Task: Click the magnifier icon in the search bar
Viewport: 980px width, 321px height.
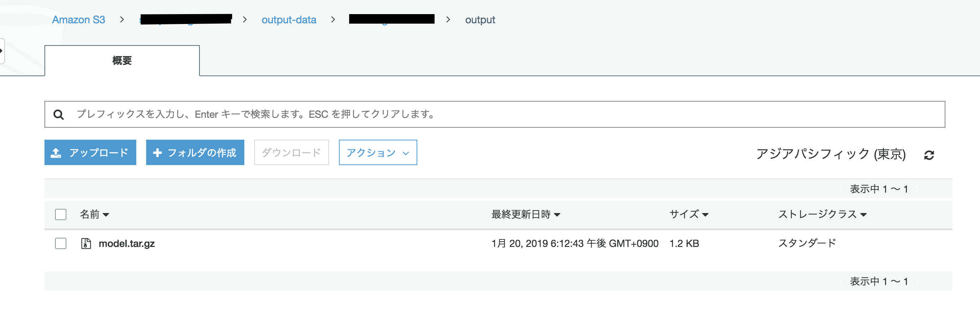Action: [59, 114]
